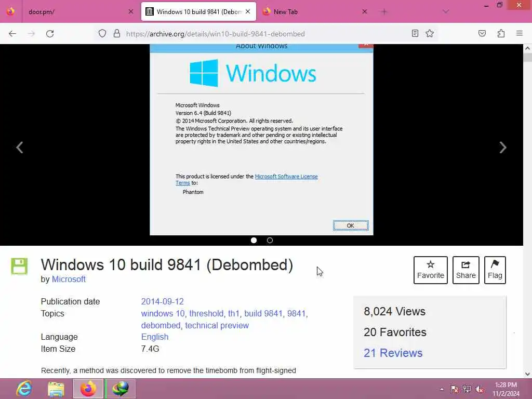Show previous carousel image
The height and width of the screenshot is (399, 532).
coord(20,147)
